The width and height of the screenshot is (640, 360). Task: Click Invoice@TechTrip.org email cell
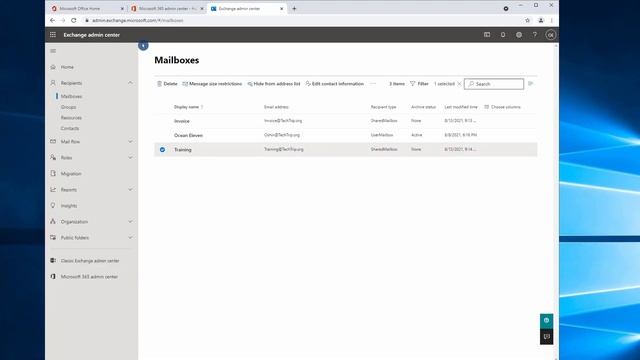coord(283,121)
